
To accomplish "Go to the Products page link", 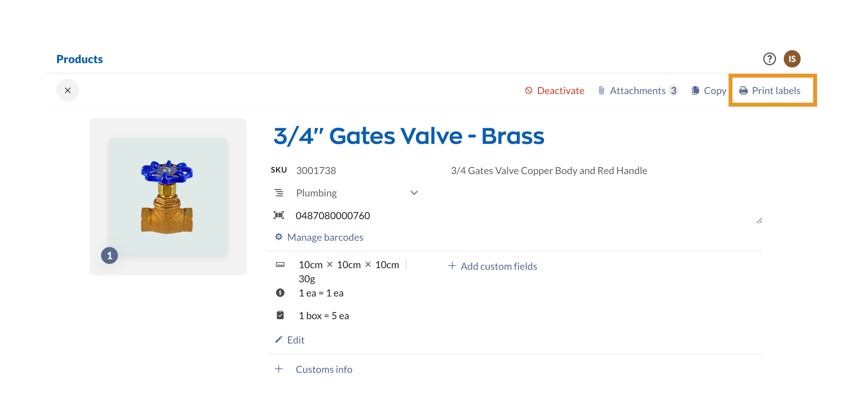I will tap(80, 59).
